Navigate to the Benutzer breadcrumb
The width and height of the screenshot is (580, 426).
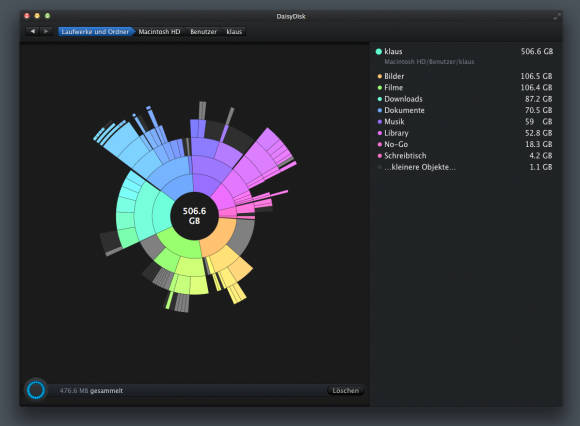pos(203,32)
